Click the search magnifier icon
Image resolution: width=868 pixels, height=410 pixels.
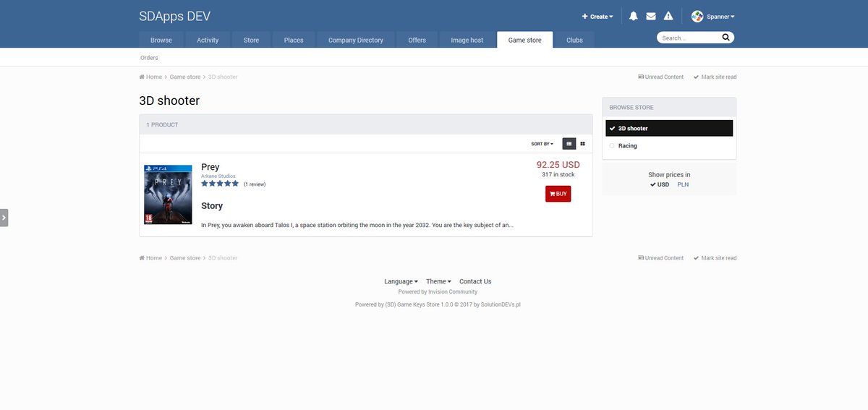pos(726,38)
